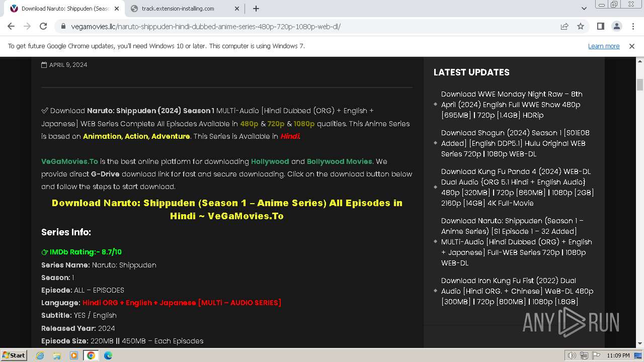Open the Bollywood Movies link
The height and width of the screenshot is (362, 644).
click(x=340, y=161)
